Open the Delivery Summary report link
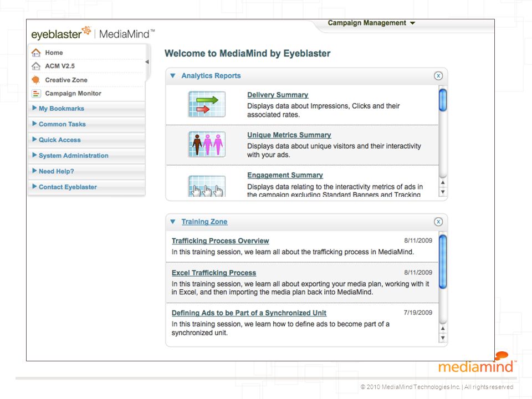532x399 pixels. click(x=278, y=95)
